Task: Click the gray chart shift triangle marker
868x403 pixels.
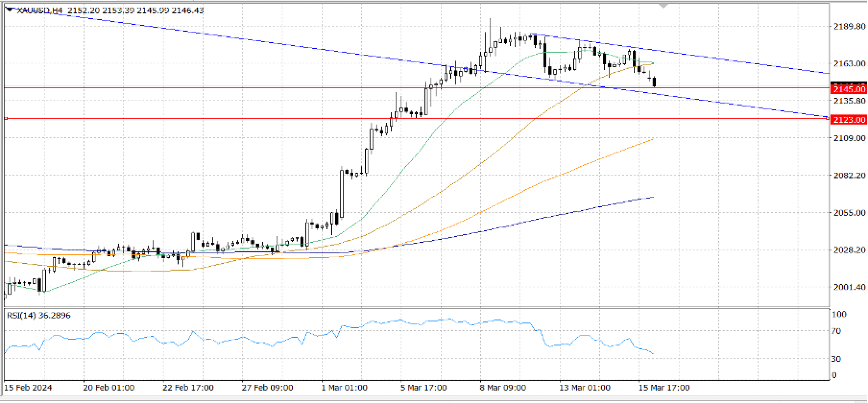Action: click(663, 6)
